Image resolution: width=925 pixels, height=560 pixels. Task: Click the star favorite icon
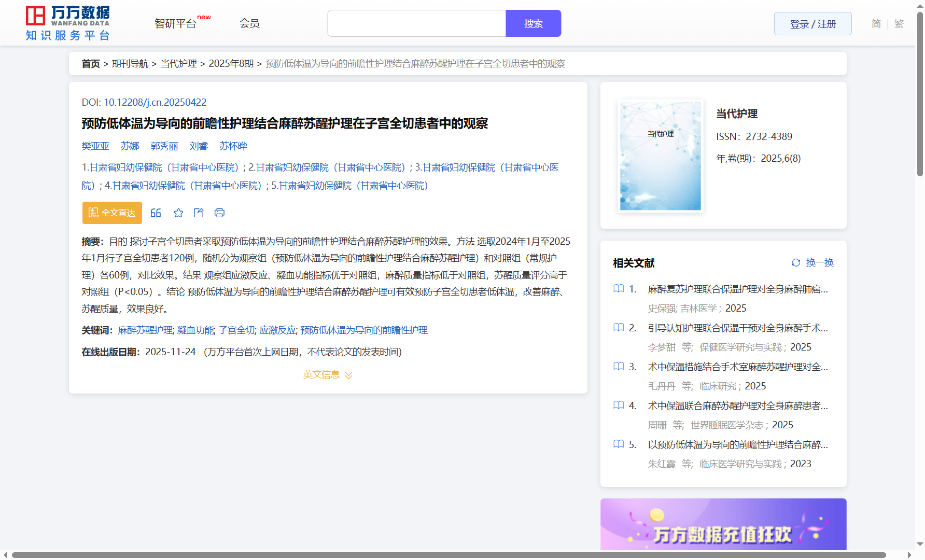(178, 213)
